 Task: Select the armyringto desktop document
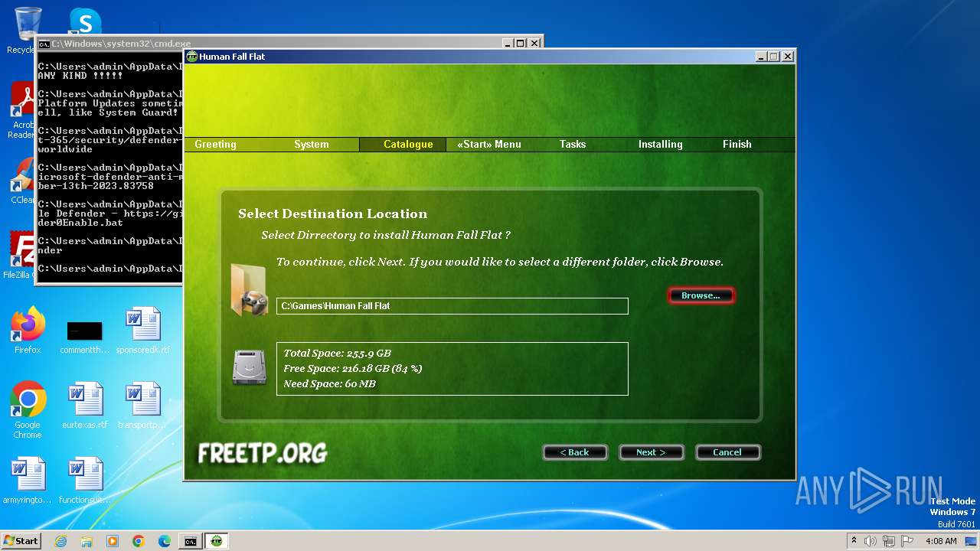[28, 481]
